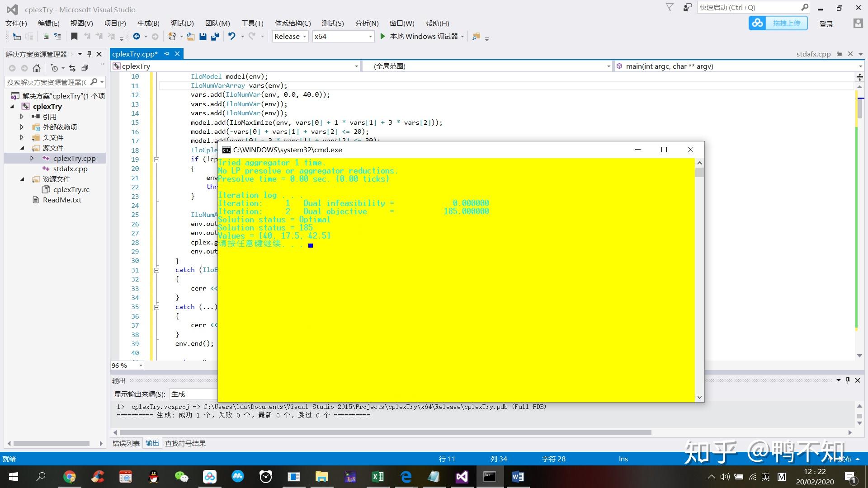Click the Undo arrow icon
Viewport: 868px width, 488px height.
(x=231, y=37)
